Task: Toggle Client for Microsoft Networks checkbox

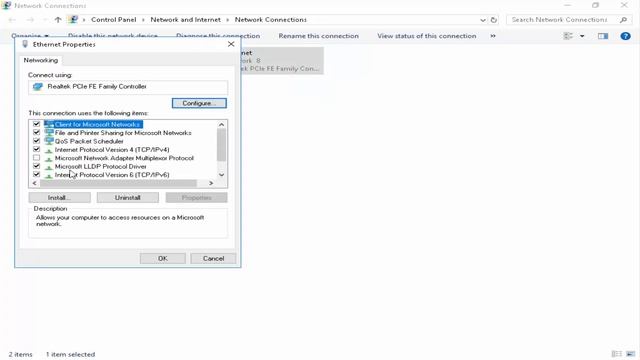Action: click(x=36, y=124)
